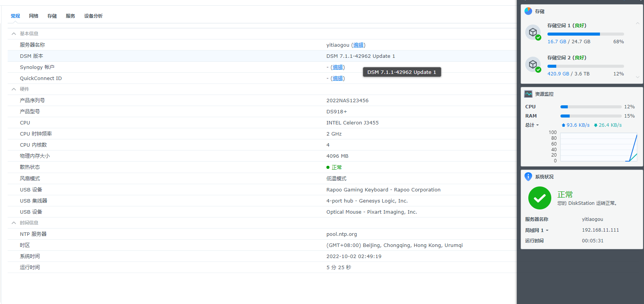This screenshot has height=304, width=644.
Task: Click the green system health checkmark icon
Action: tap(540, 198)
